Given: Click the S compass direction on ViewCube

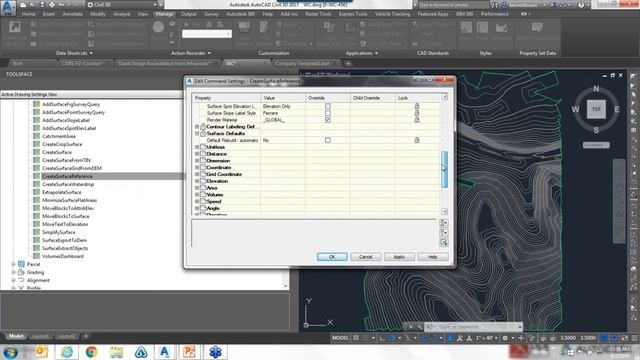Looking at the screenshot, I should pyautogui.click(x=596, y=130).
